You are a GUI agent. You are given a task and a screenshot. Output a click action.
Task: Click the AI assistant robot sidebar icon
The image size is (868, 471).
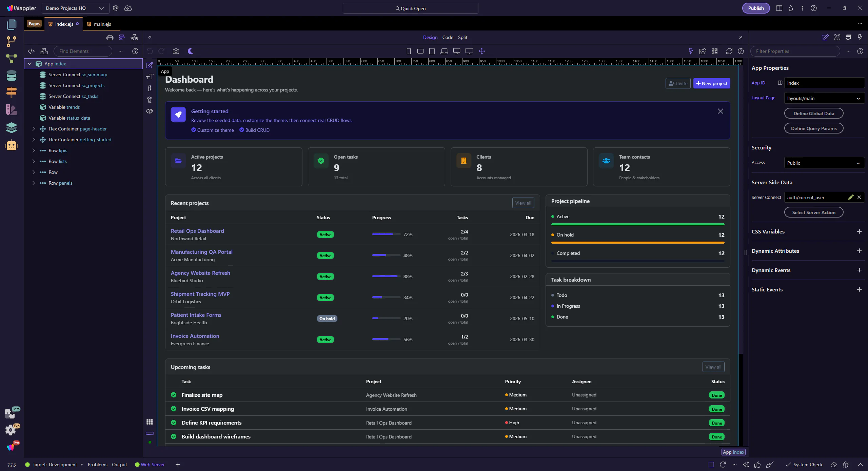tap(11, 145)
